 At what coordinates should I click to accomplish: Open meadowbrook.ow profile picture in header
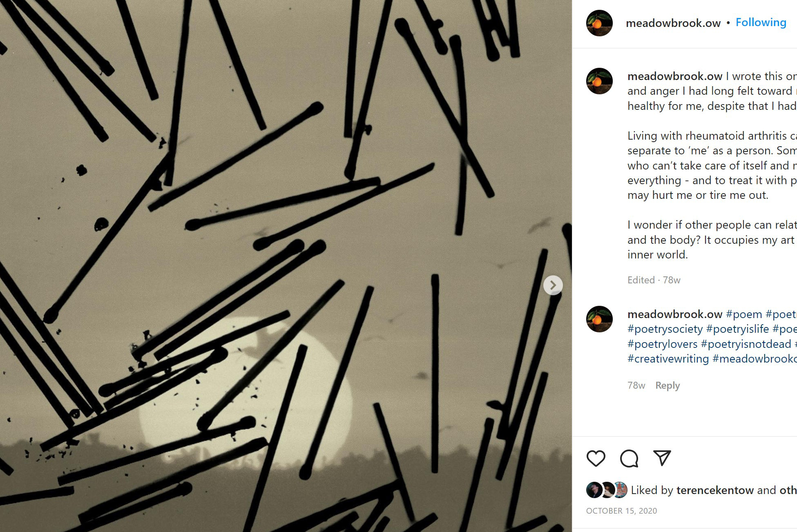click(599, 23)
